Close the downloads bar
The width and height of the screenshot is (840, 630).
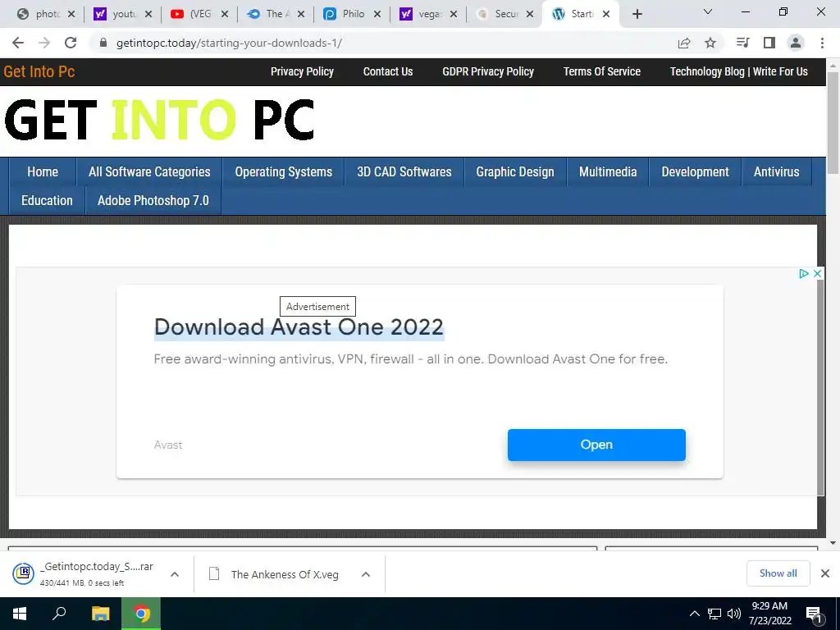tap(825, 573)
